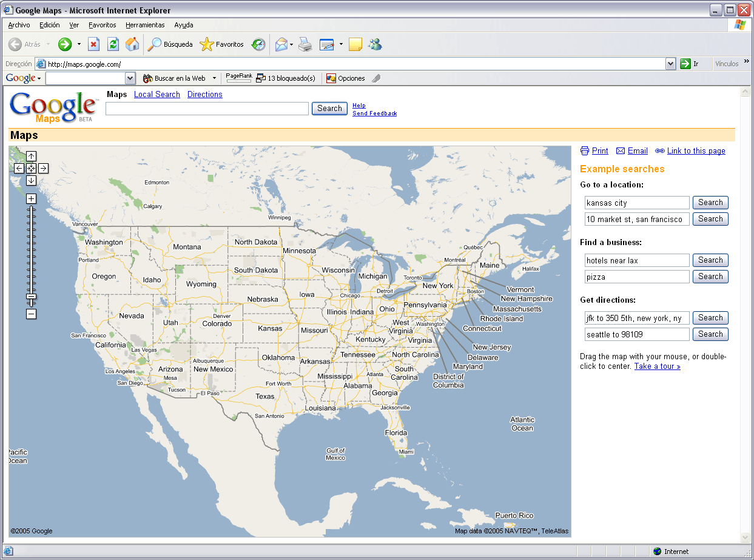Open the Ayuda menu
The image size is (754, 560).
tap(184, 25)
